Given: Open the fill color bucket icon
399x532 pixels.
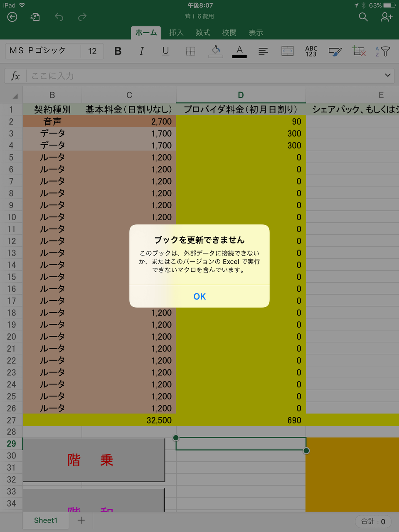Looking at the screenshot, I should pos(215,51).
